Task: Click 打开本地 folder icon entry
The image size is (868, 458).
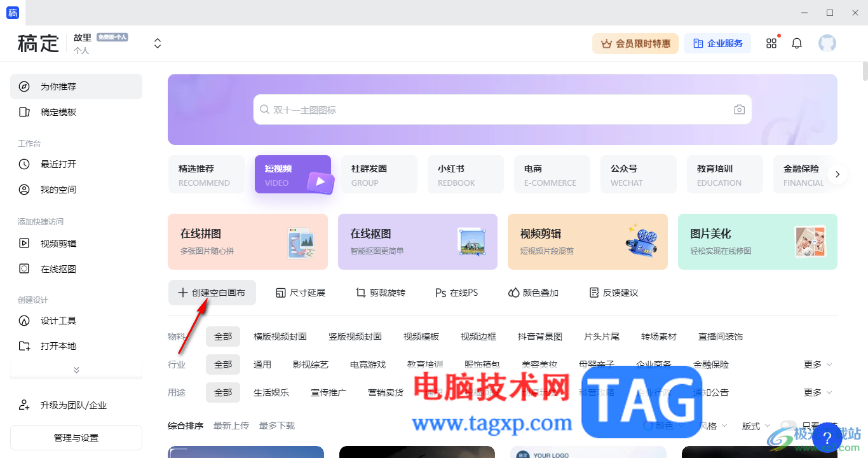Action: (x=76, y=346)
